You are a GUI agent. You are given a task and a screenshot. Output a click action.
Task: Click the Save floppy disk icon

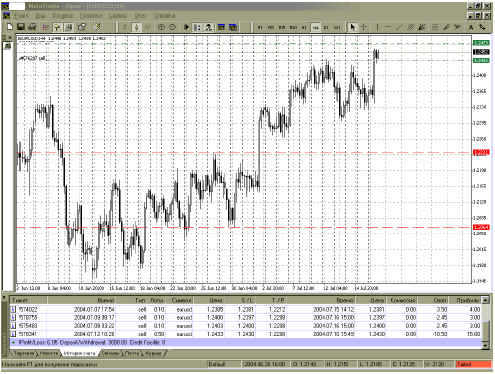pos(21,27)
